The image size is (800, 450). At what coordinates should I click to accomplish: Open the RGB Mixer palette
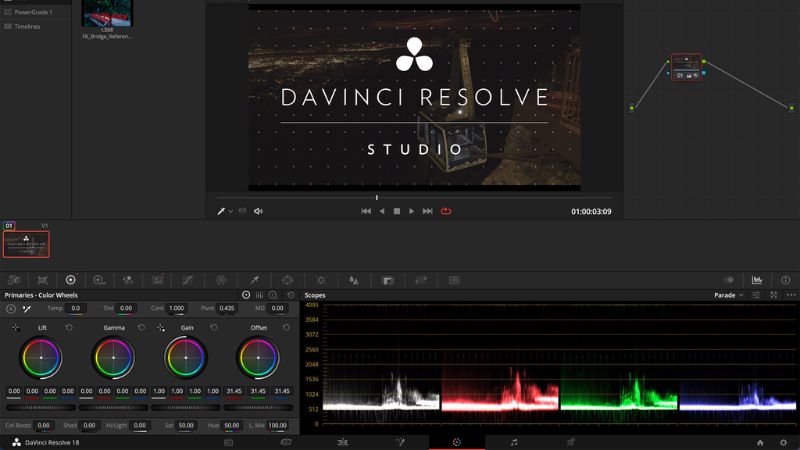[128, 280]
